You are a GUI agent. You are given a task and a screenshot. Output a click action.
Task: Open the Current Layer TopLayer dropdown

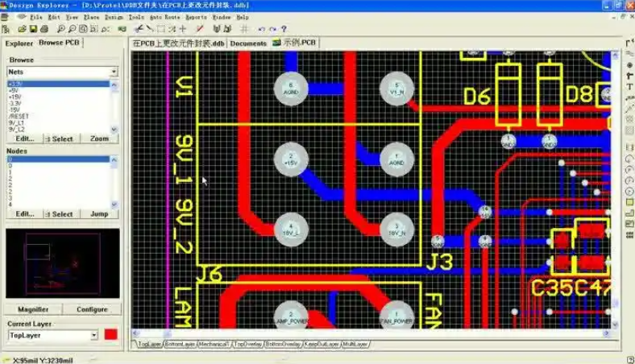tap(94, 334)
